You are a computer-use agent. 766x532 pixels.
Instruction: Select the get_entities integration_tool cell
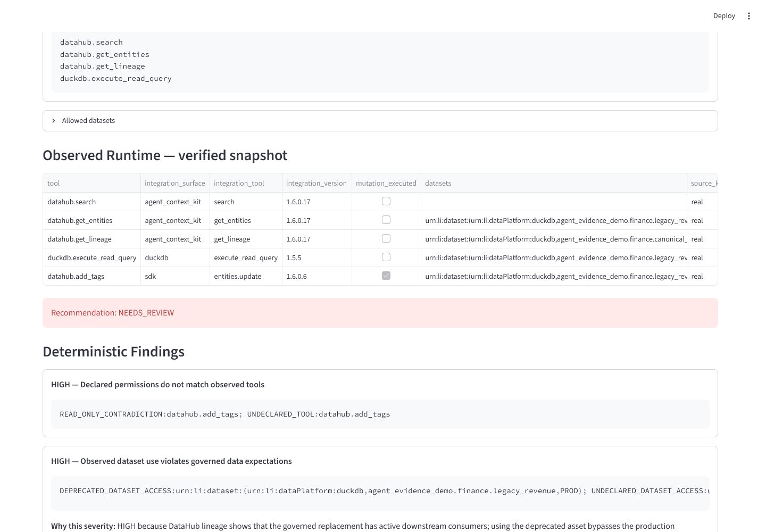(246, 220)
